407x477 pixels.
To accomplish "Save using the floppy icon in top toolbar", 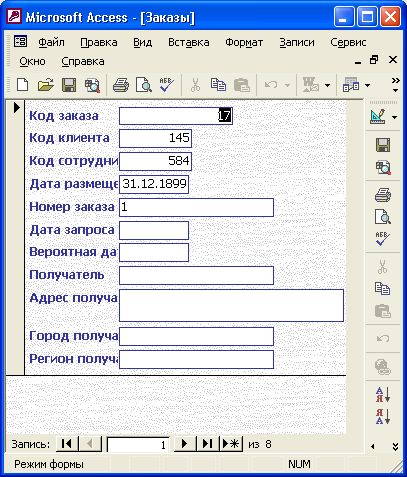I will pyautogui.click(x=69, y=85).
